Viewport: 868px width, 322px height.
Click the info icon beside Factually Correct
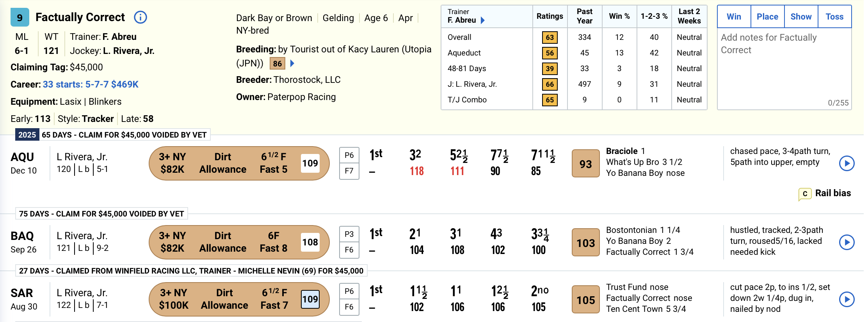click(x=141, y=17)
